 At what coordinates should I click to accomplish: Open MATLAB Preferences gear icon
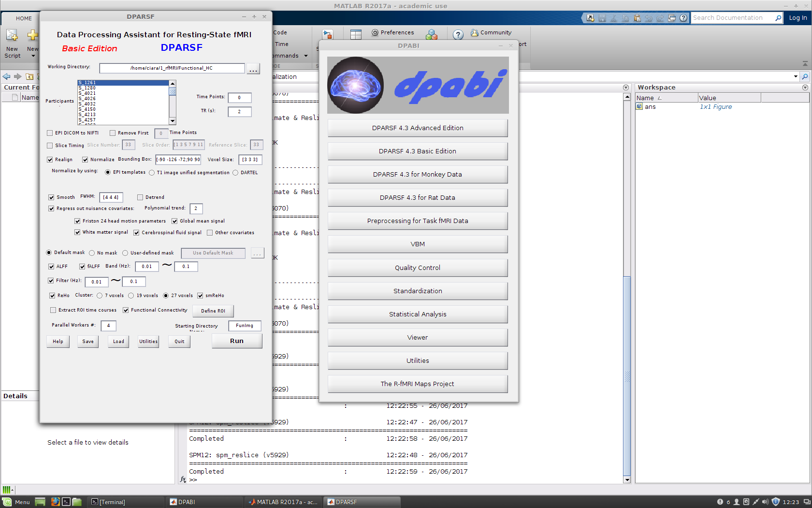click(x=375, y=32)
